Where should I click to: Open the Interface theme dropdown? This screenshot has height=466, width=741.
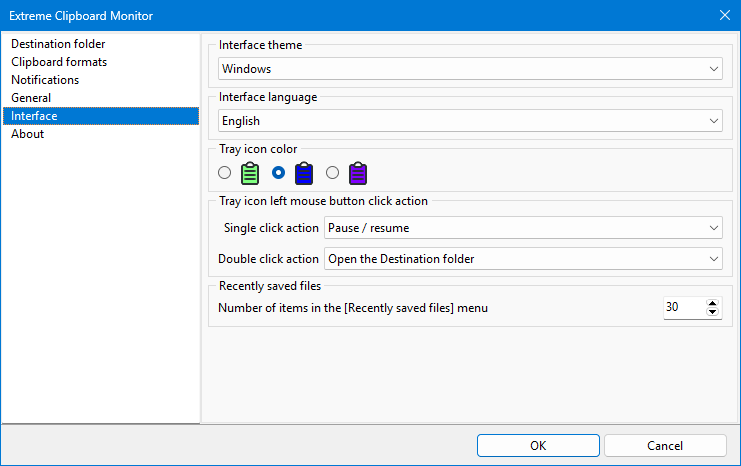click(x=470, y=69)
